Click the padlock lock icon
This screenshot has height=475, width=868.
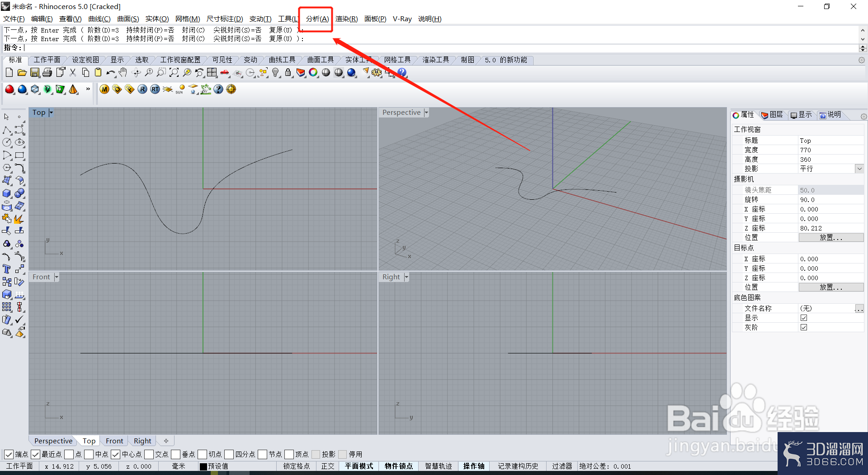point(288,72)
